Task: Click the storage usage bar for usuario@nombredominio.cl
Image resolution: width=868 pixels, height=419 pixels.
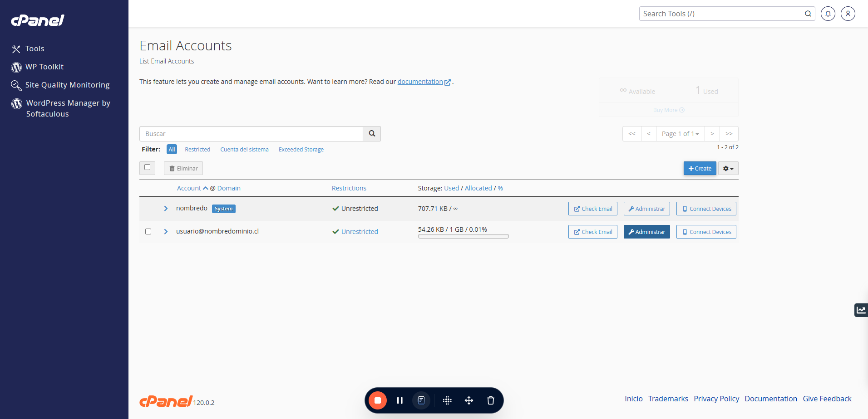Action: tap(463, 236)
